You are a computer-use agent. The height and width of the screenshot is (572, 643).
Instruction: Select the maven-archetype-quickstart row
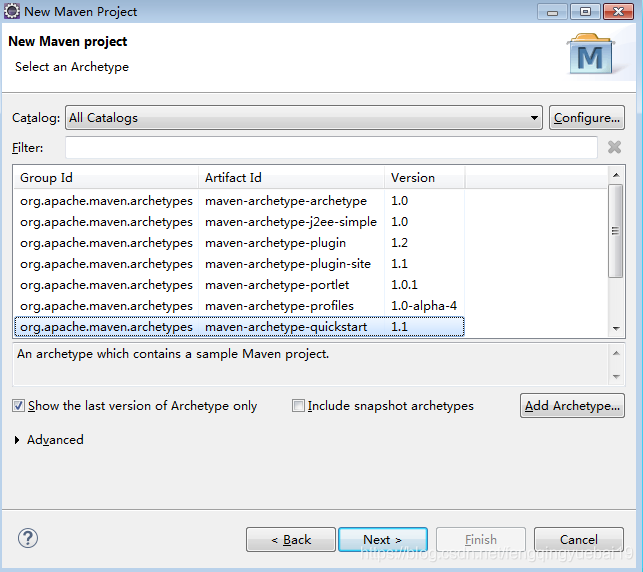coord(239,327)
